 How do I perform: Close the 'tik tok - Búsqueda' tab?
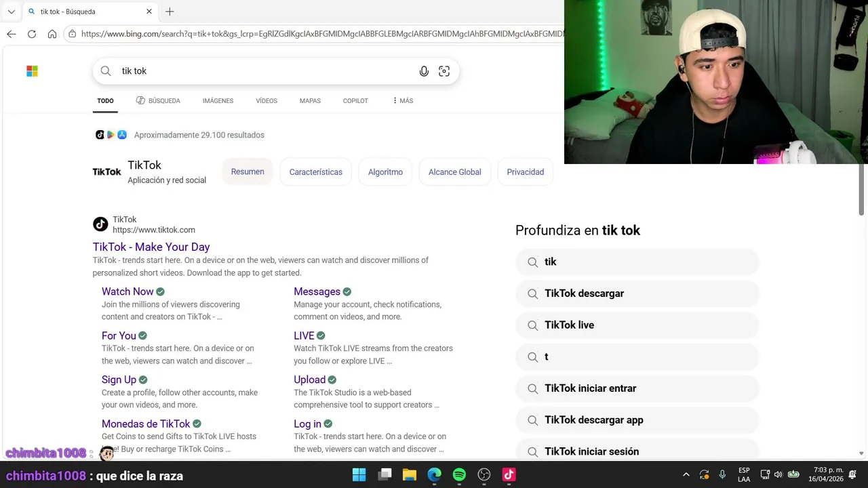[149, 12]
